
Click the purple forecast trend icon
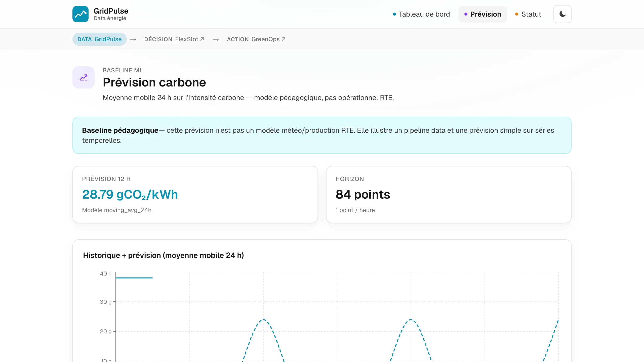(84, 77)
